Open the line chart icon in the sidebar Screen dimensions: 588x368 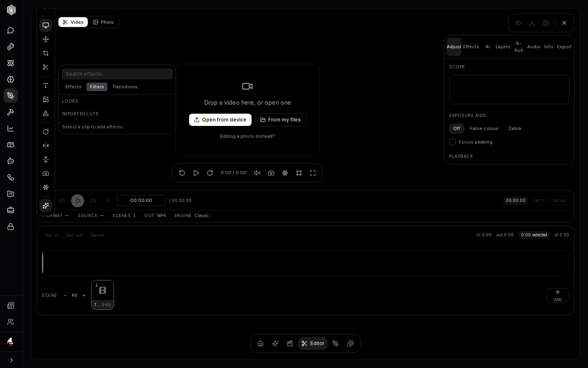pos(11,128)
